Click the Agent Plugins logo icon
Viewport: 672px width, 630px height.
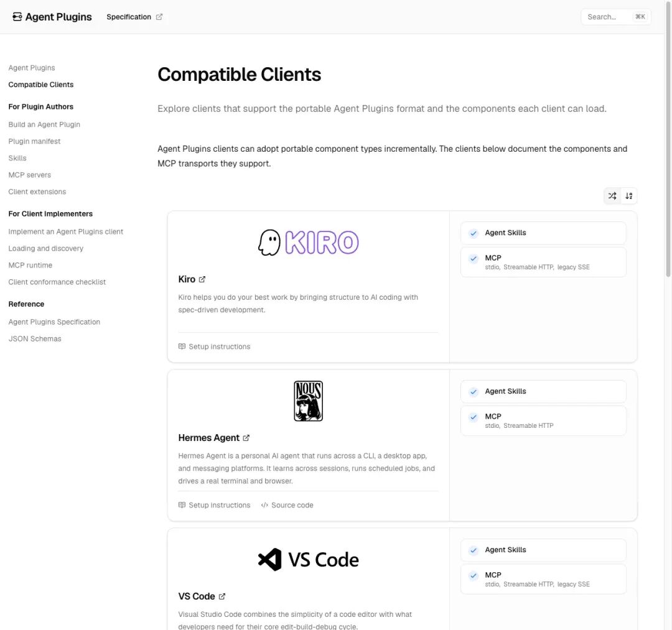17,17
